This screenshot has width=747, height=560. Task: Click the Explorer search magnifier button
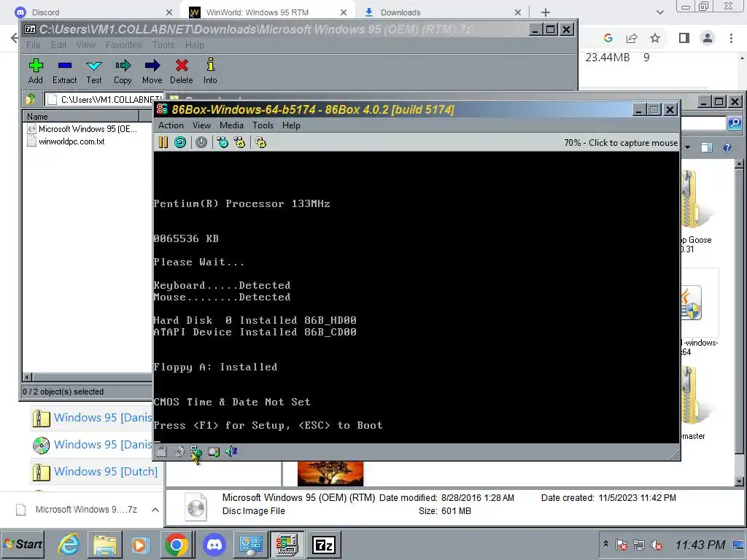tap(735, 123)
